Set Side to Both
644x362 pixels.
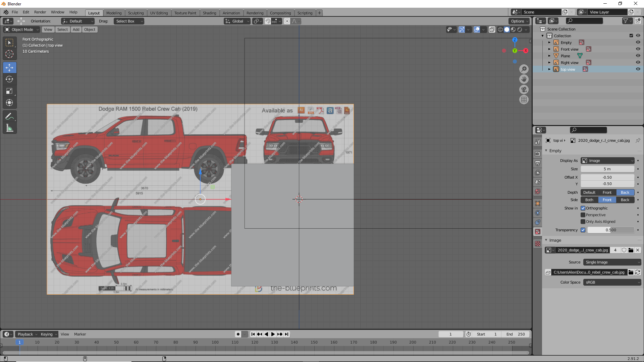(589, 200)
